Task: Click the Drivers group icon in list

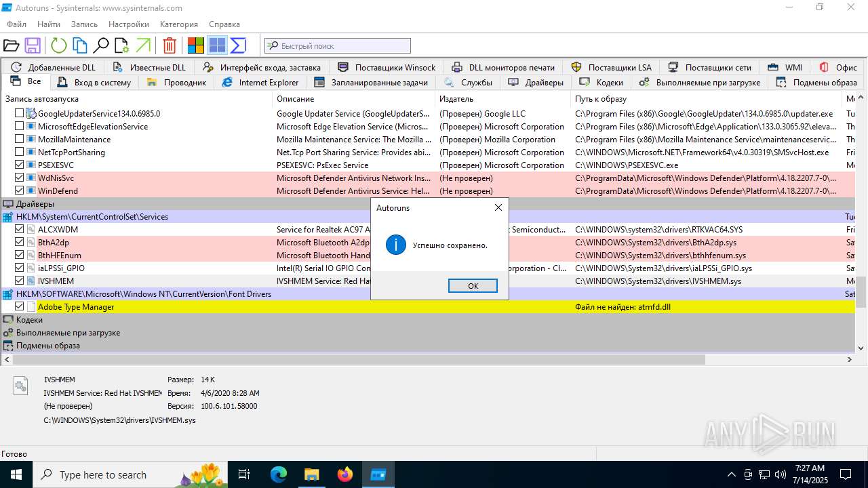Action: coord(8,204)
